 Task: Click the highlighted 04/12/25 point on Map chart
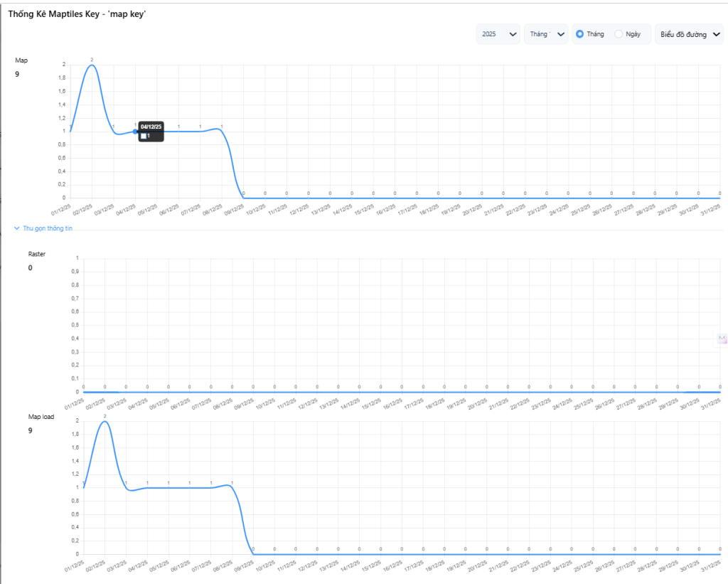click(x=135, y=132)
